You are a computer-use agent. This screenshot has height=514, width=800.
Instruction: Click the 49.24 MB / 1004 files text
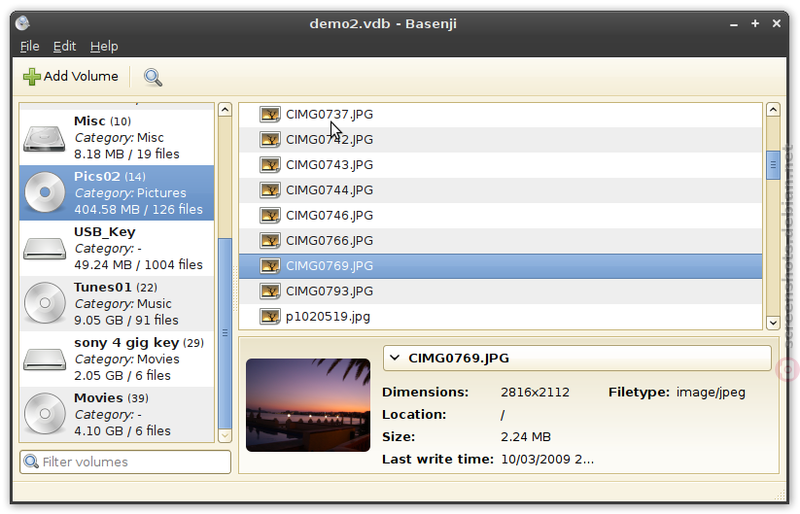click(x=138, y=264)
